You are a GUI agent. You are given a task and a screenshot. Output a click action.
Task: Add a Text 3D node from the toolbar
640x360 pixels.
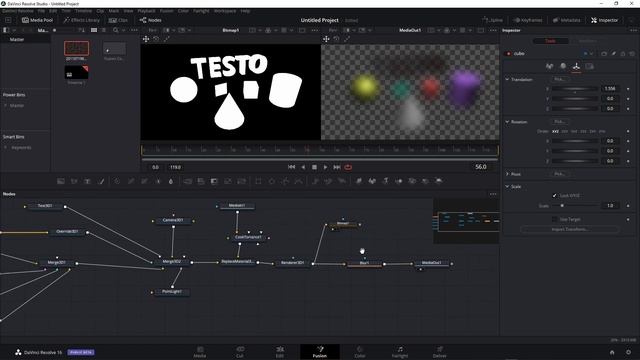386,181
